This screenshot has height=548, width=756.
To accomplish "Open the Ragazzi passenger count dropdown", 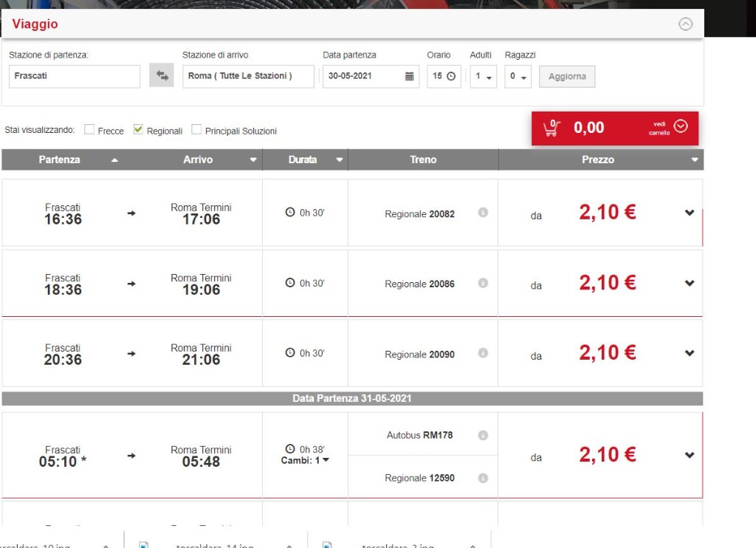I will pyautogui.click(x=518, y=76).
